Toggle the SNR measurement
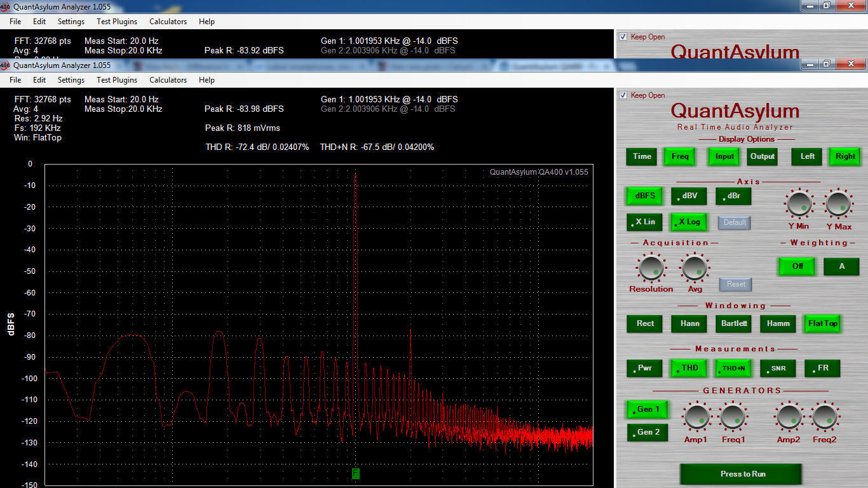This screenshot has height=488, width=868. (778, 368)
